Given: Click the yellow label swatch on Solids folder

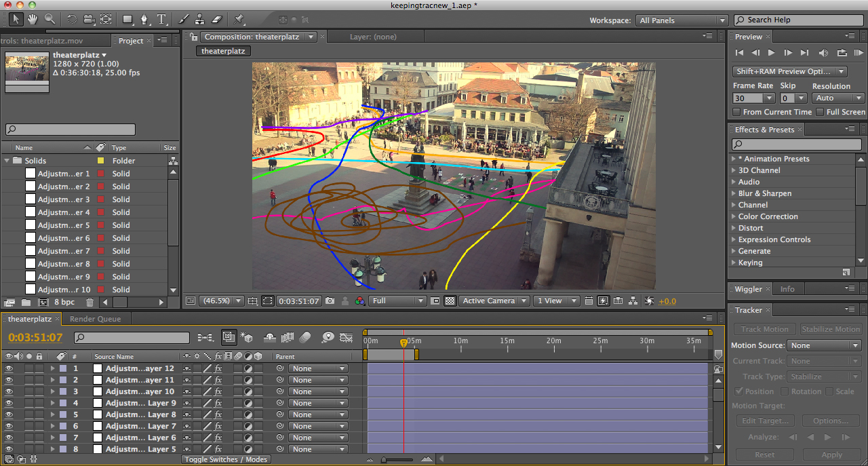Looking at the screenshot, I should click(100, 161).
